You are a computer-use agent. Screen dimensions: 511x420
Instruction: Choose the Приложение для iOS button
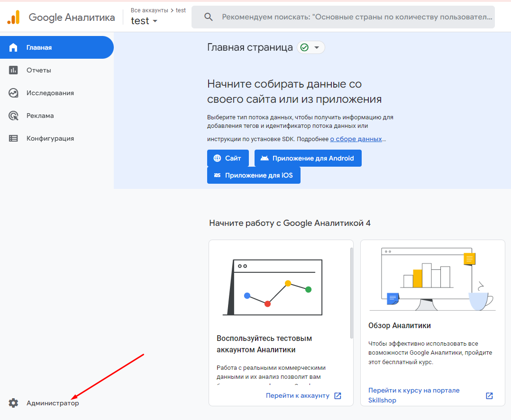(x=254, y=175)
